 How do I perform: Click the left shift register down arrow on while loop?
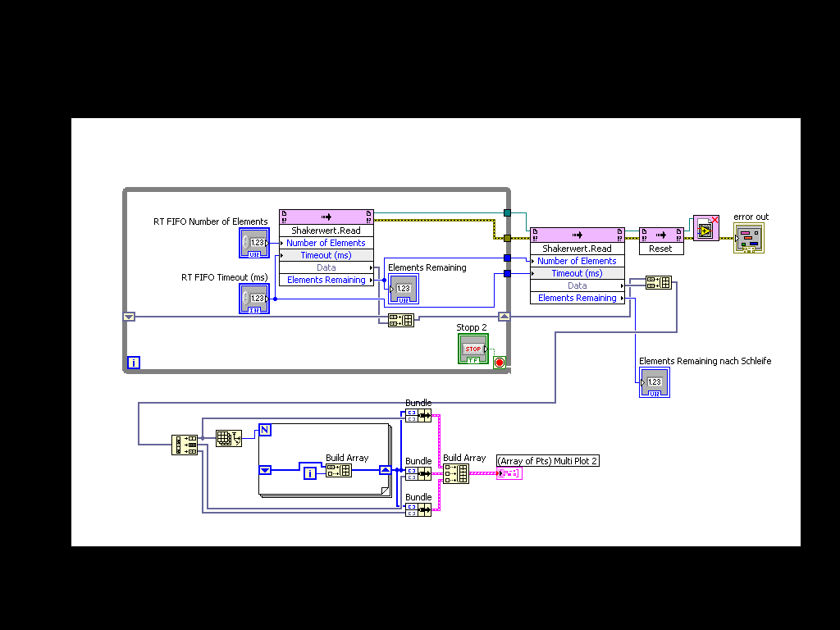pos(129,317)
